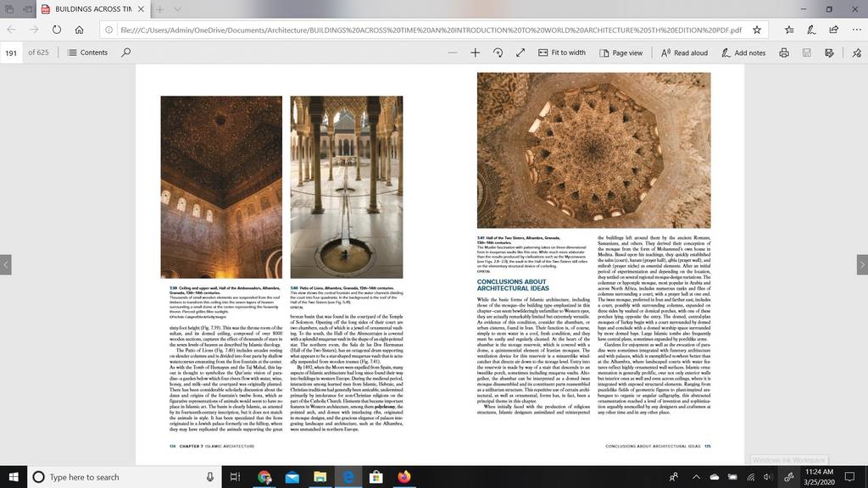Open a new tab
The width and height of the screenshot is (868, 488).
[159, 8]
